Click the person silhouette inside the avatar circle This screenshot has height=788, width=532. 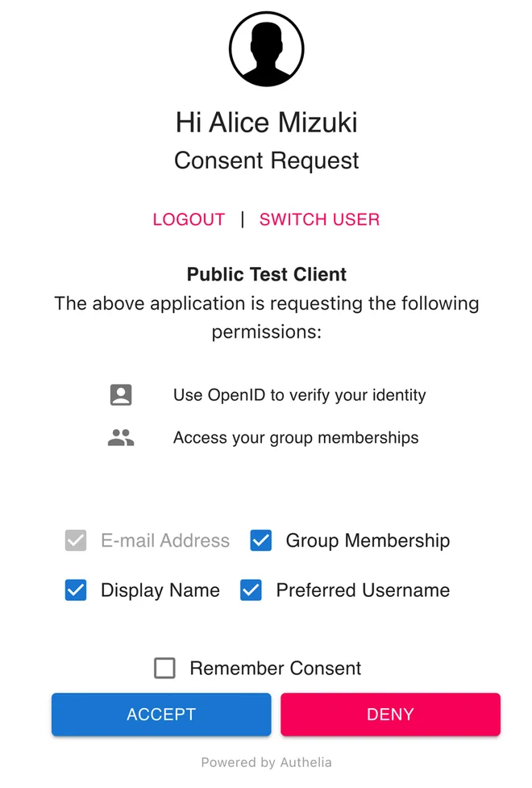pos(266,48)
